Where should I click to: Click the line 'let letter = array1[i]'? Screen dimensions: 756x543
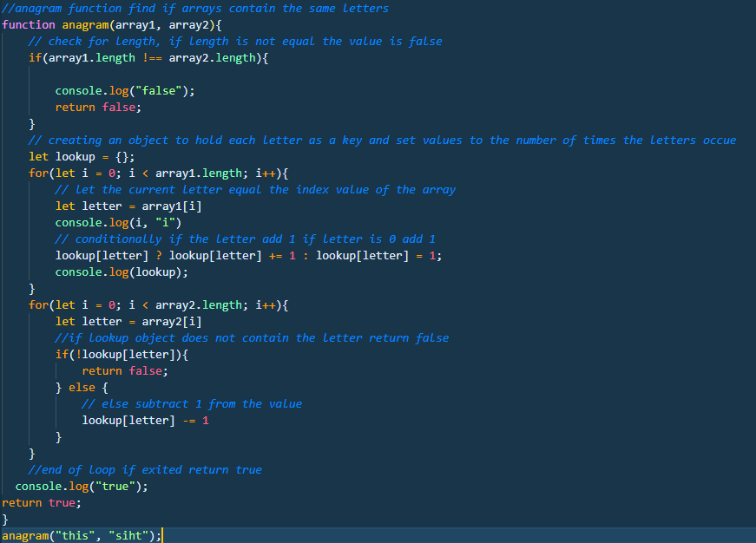pyautogui.click(x=128, y=206)
